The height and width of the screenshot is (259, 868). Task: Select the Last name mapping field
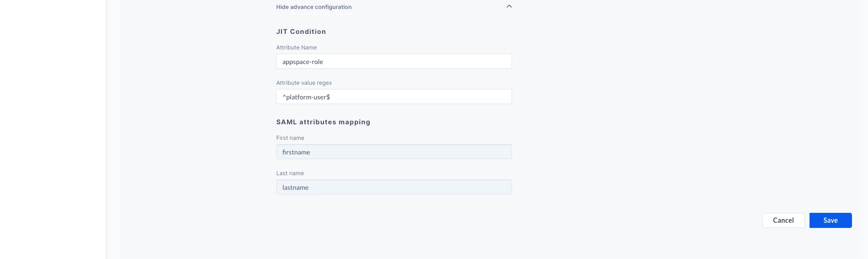pos(394,187)
